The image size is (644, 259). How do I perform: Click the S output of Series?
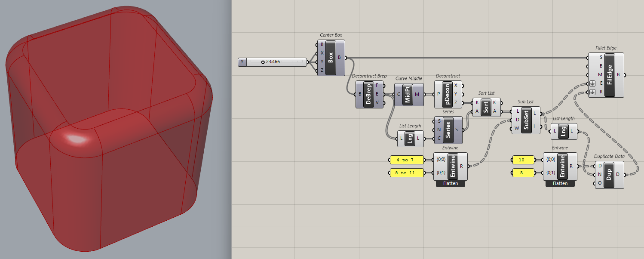point(457,130)
